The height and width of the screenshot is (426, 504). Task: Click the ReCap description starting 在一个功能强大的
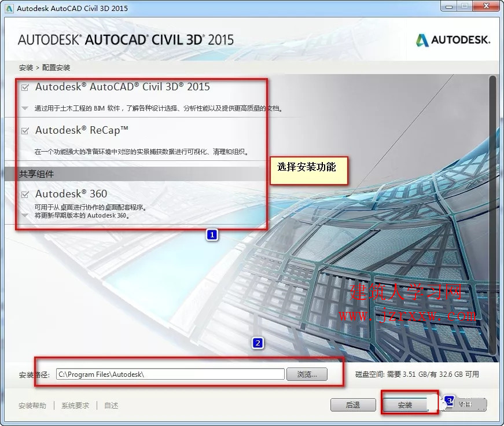[142, 152]
